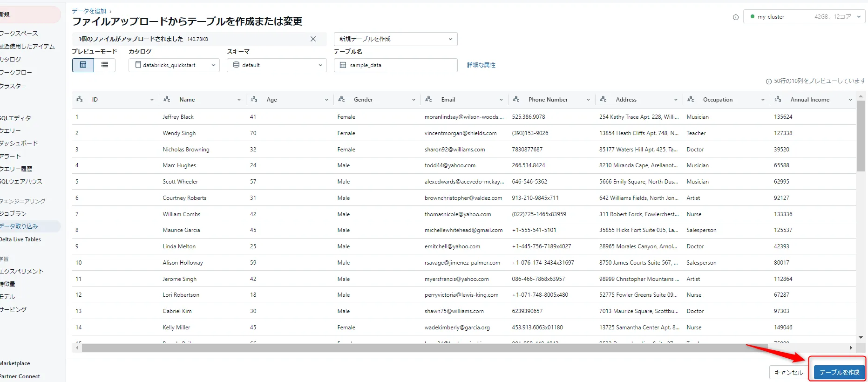Select the occupation cell Teacher
This screenshot has width=868, height=382.
click(x=696, y=133)
